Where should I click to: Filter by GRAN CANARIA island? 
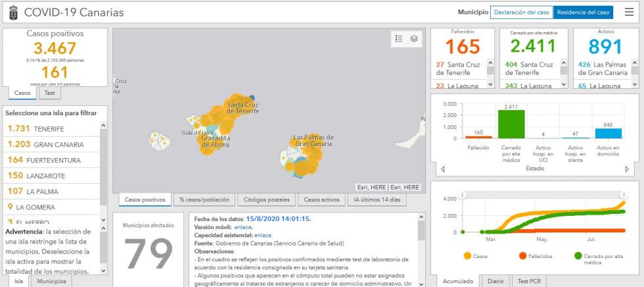point(46,145)
